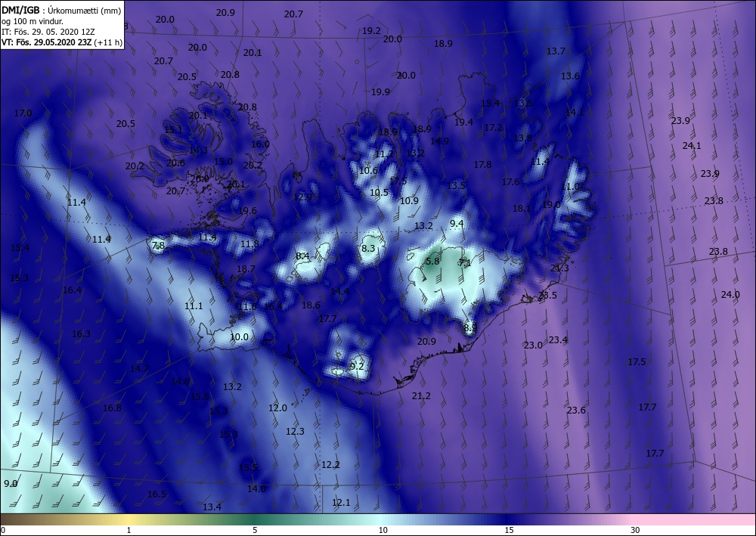Click the map value '12.3'
Screen dimensions: 756x536
[x=295, y=432]
